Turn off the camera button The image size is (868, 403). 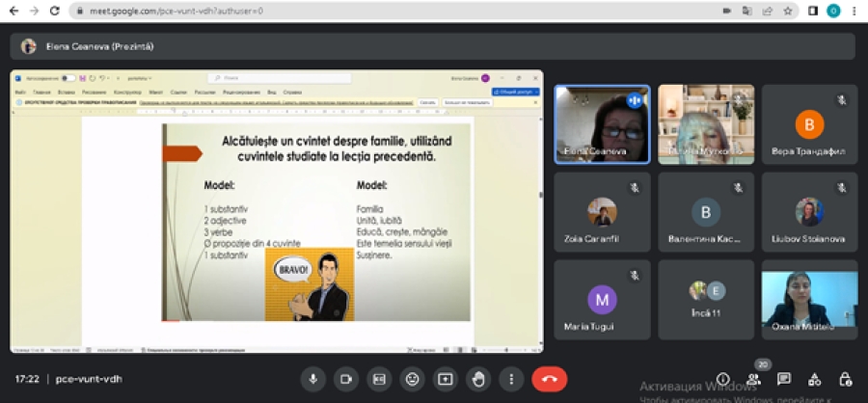pos(345,379)
